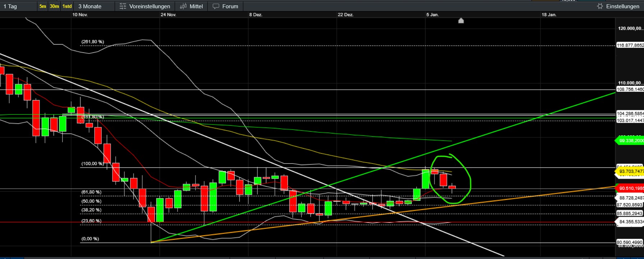Image resolution: width=644 pixels, height=259 pixels.
Task: Click the yellow 93.703 price tag
Action: pos(630,171)
